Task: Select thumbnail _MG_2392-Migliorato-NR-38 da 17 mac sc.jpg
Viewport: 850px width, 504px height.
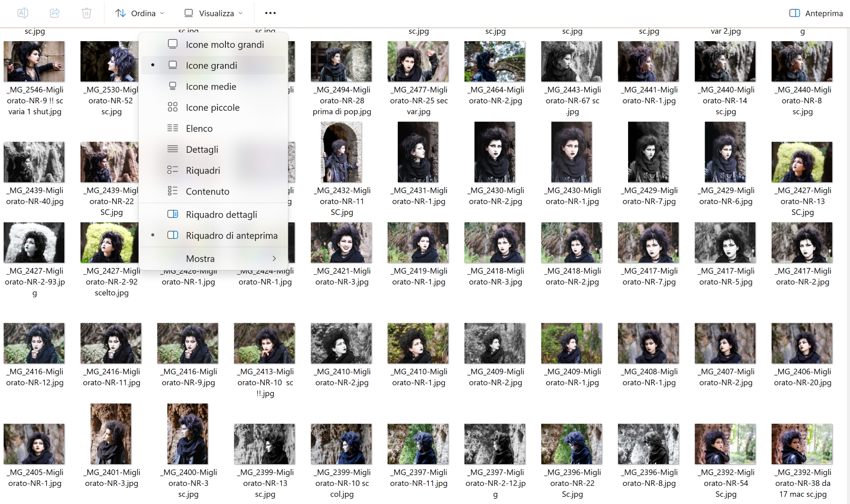Action: [802, 444]
